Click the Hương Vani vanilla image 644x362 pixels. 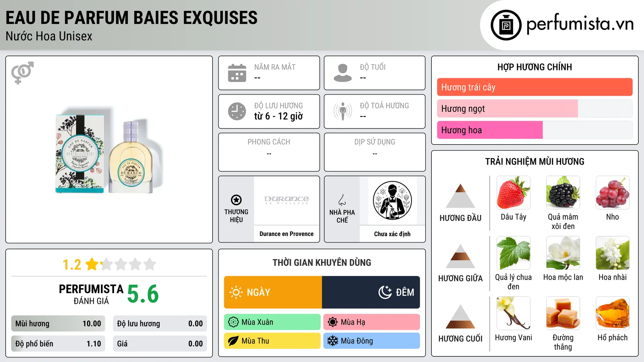pos(514,313)
